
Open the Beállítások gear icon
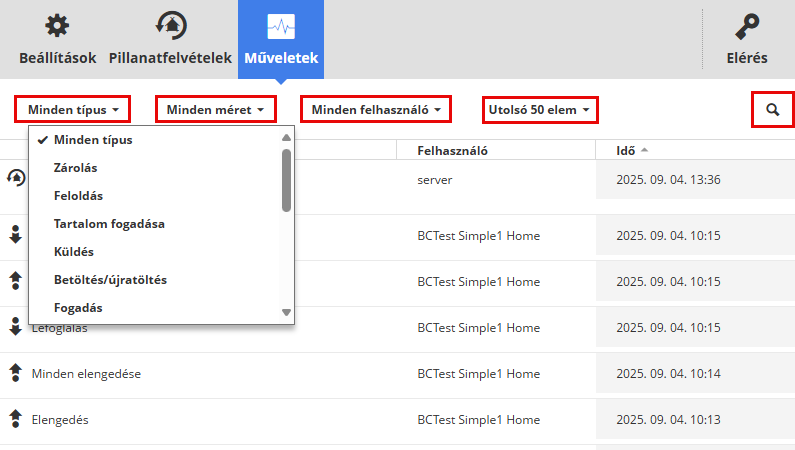(x=57, y=26)
